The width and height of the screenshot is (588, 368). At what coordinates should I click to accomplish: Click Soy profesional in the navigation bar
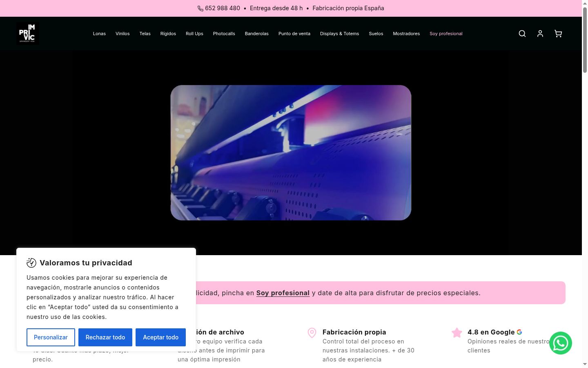(x=446, y=34)
